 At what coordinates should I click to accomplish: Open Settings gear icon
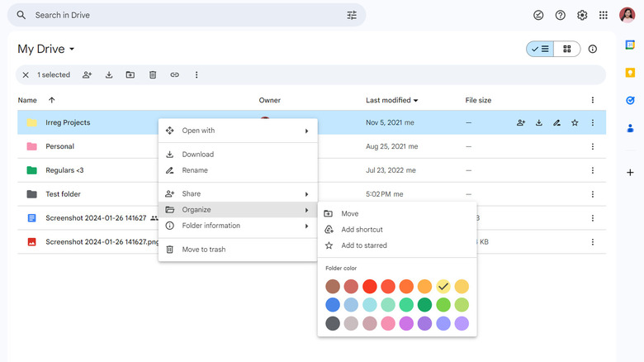point(582,15)
